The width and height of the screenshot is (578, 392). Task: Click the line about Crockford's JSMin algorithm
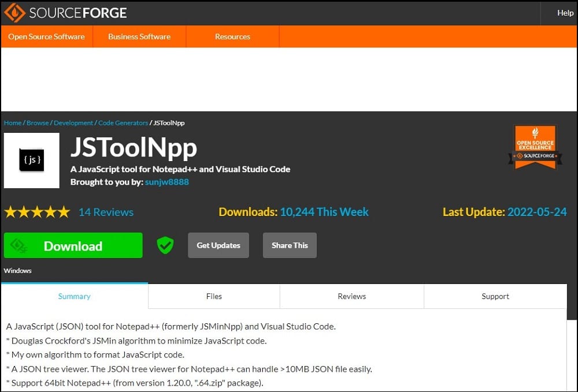pos(136,341)
